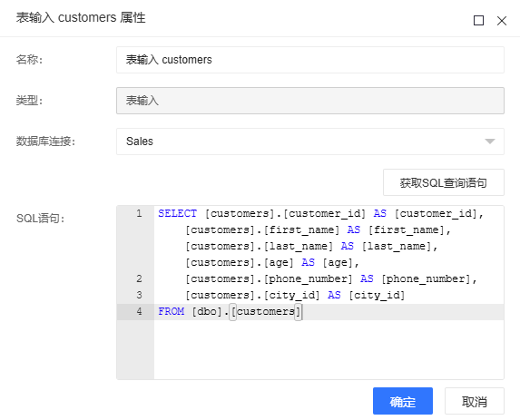Click line number 3 in editor gutter

pos(139,295)
